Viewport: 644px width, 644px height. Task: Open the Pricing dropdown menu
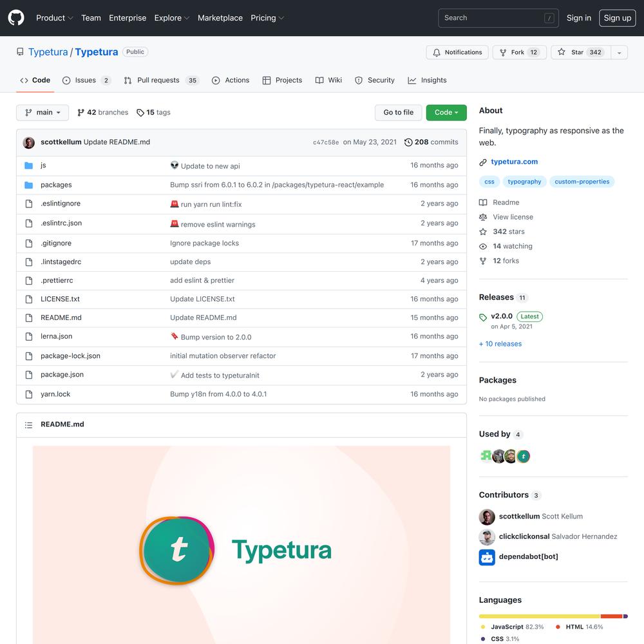pos(267,18)
